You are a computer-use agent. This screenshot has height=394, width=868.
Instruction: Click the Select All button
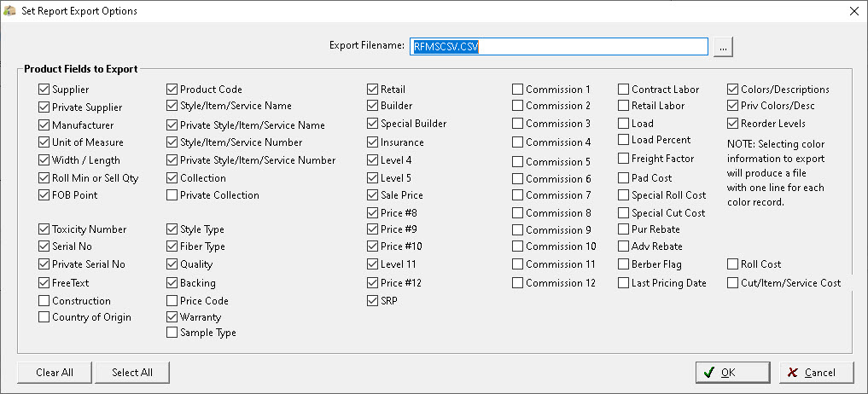pos(132,373)
